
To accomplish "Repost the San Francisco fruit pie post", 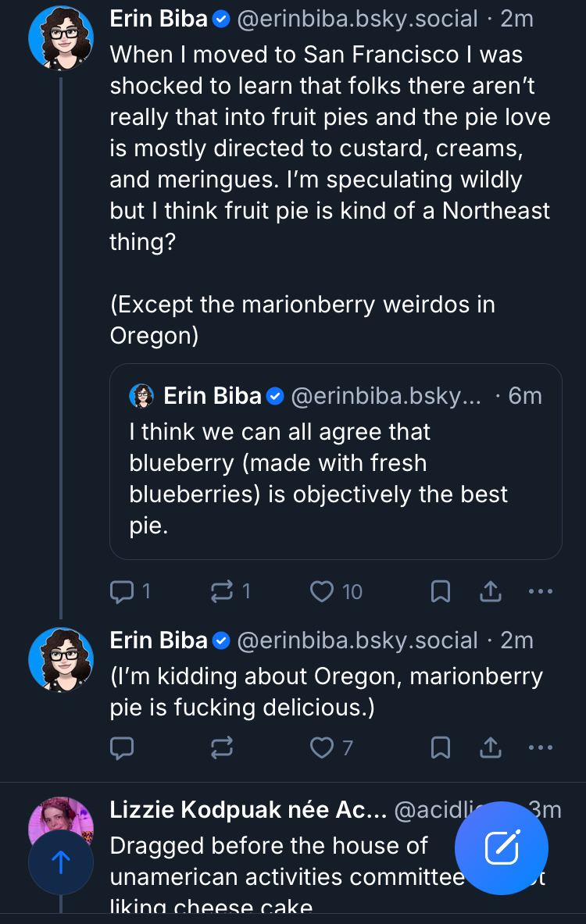I will (222, 592).
